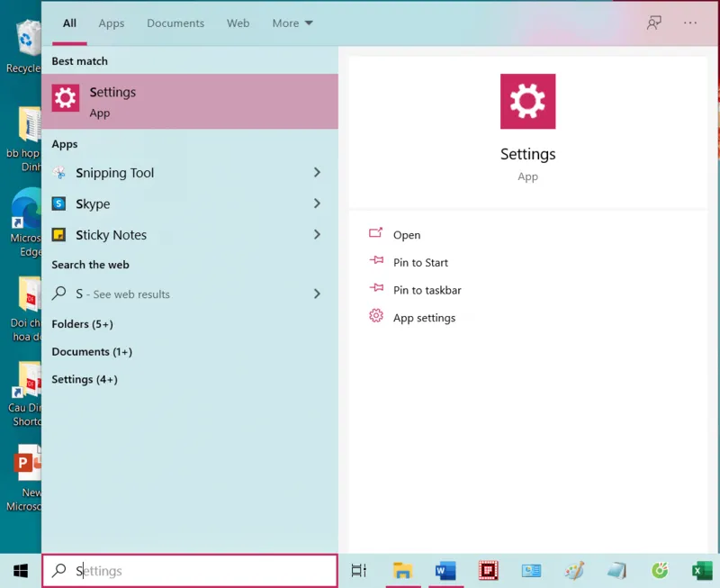Switch to the Documents tab
The image size is (720, 588).
pos(175,23)
